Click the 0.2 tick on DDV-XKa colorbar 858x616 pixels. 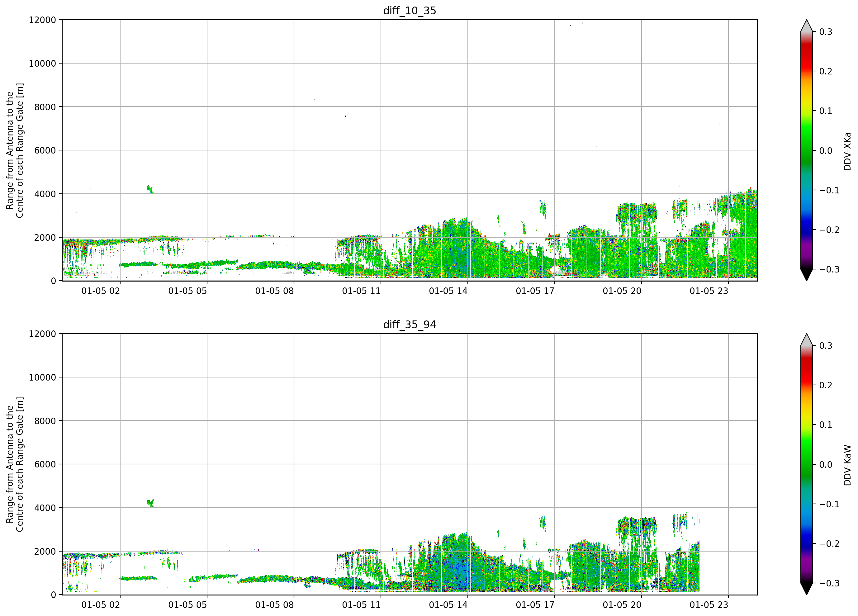click(x=826, y=72)
